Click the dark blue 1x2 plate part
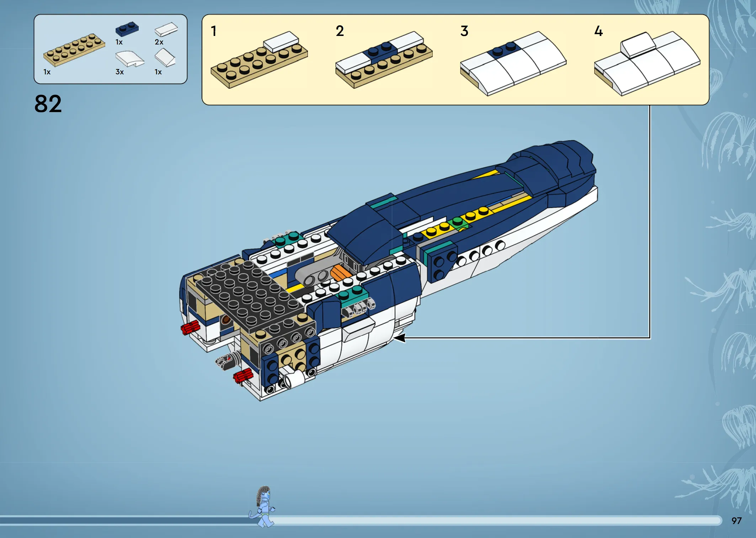 pyautogui.click(x=127, y=29)
